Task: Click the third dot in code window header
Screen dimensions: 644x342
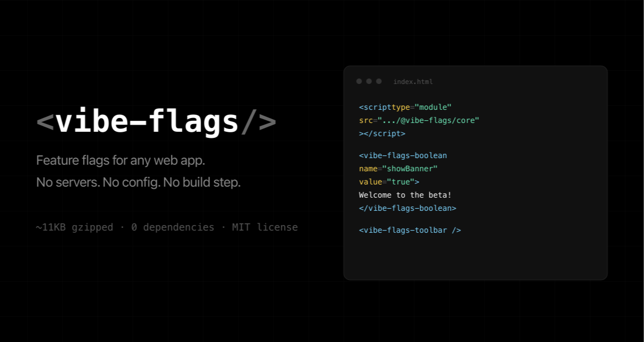Action: 379,81
